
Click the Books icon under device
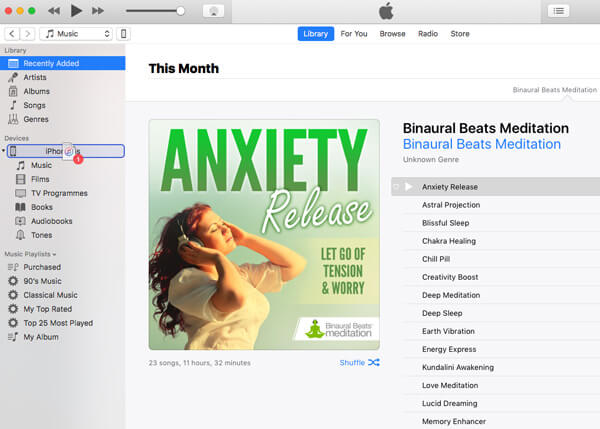(x=21, y=207)
